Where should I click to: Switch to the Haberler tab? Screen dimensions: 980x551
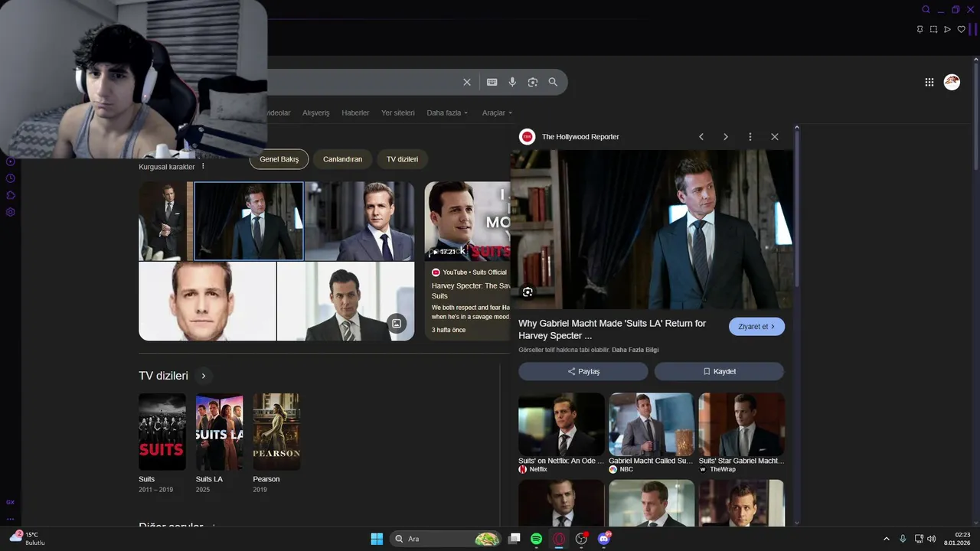pyautogui.click(x=355, y=112)
